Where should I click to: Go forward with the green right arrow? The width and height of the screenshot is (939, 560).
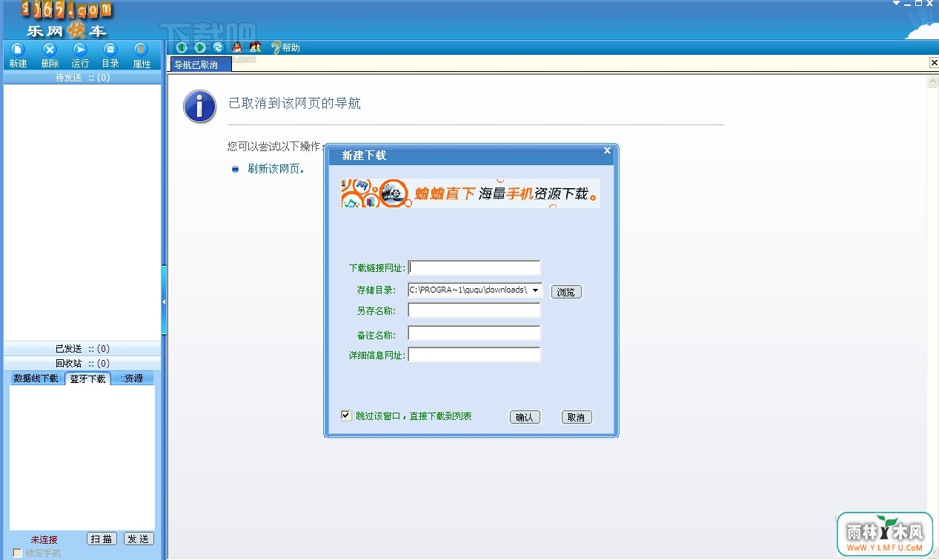(x=199, y=47)
